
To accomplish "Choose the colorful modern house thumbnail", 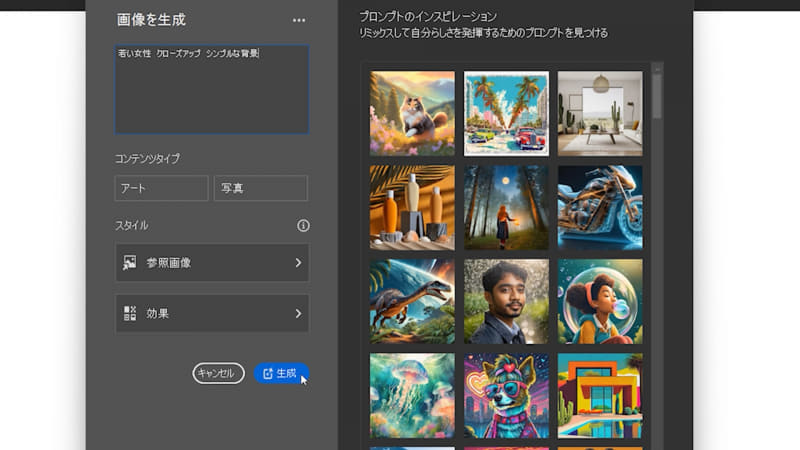I will [600, 395].
